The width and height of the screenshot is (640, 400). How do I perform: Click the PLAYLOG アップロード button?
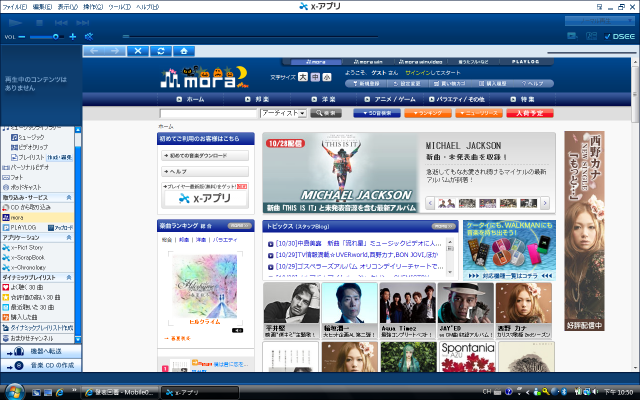60,227
